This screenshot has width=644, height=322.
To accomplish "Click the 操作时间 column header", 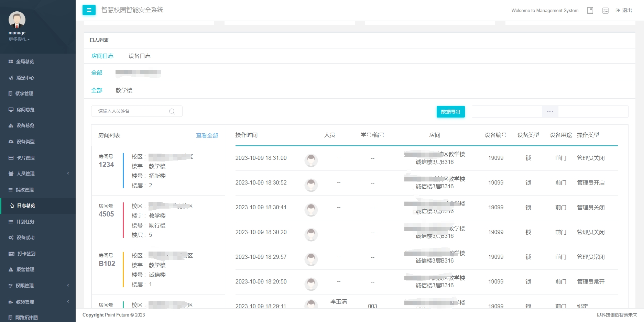I will pos(247,135).
